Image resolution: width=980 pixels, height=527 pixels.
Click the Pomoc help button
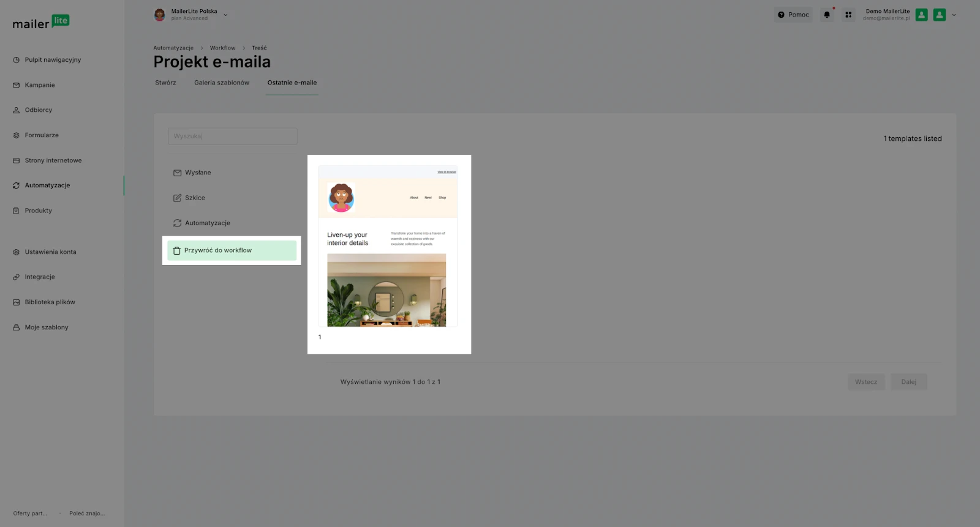pos(793,15)
